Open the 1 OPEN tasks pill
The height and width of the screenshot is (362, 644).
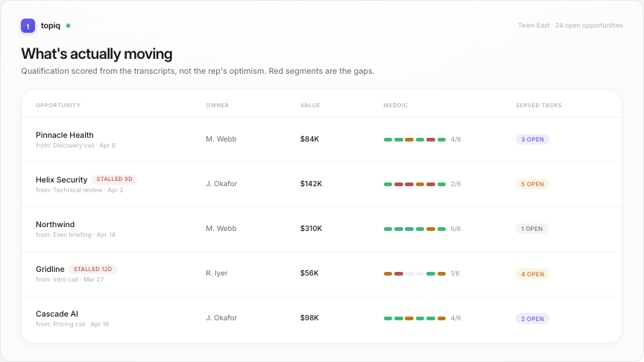532,229
